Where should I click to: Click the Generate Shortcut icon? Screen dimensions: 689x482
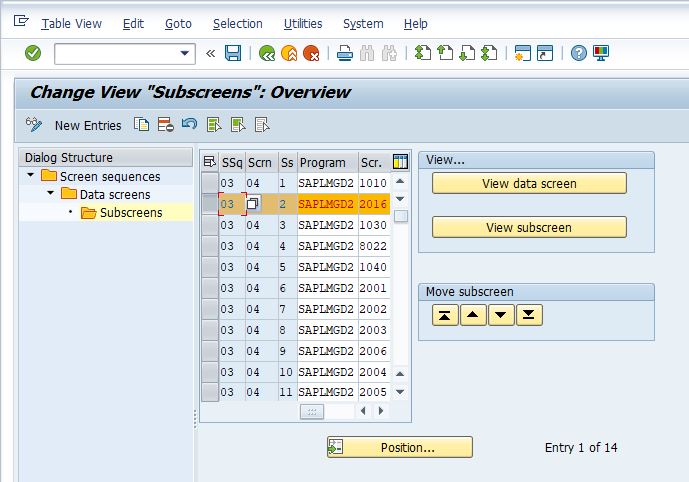[545, 53]
